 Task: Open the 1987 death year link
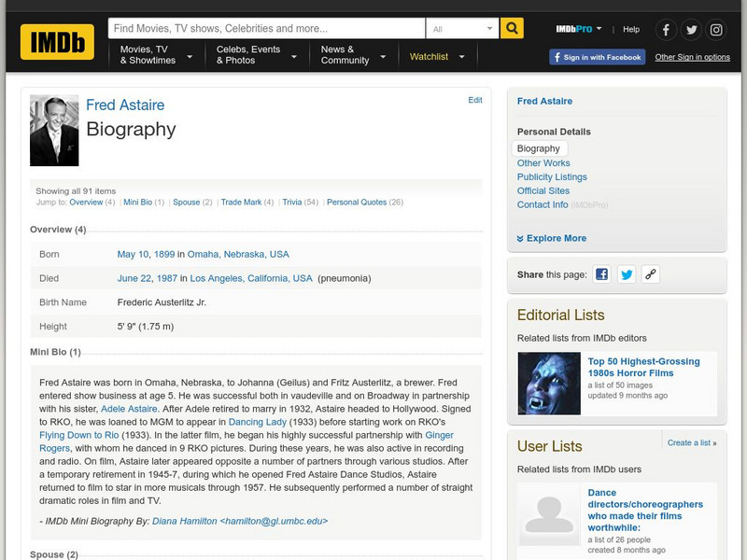tap(167, 278)
